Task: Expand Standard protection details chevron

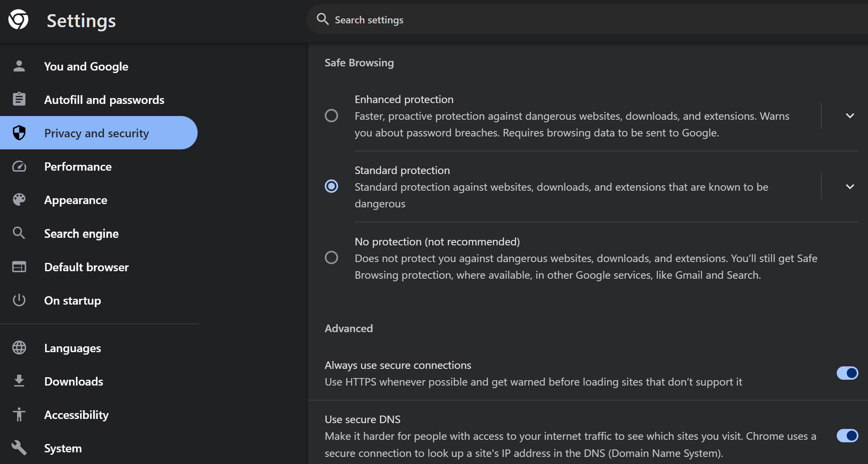Action: (850, 187)
